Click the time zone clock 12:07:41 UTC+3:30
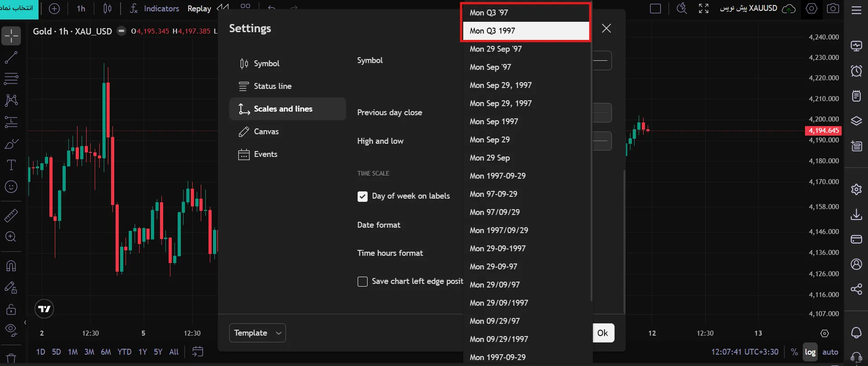Screen dimensions: 868x366 tap(745, 352)
